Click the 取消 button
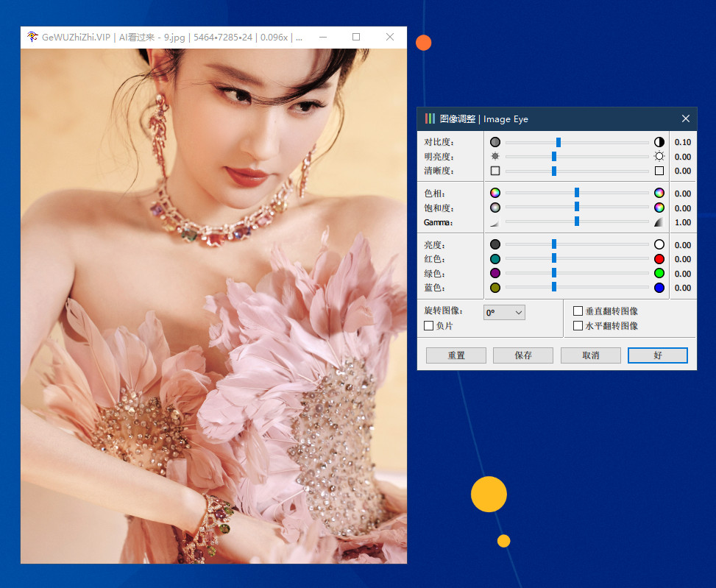716x588 pixels. pos(590,355)
